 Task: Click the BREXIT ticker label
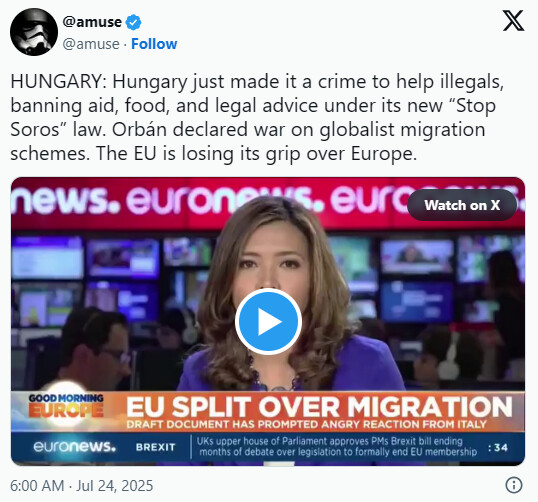click(155, 447)
